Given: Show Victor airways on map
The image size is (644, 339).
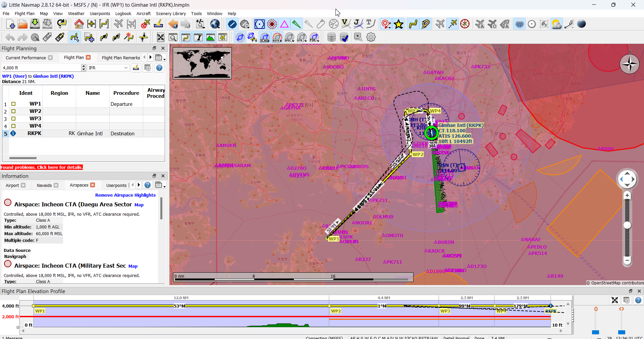Looking at the screenshot, I should [x=345, y=24].
